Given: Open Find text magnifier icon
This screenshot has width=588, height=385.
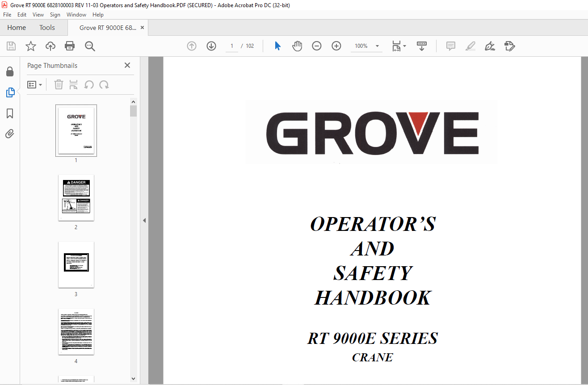Looking at the screenshot, I should (x=90, y=46).
